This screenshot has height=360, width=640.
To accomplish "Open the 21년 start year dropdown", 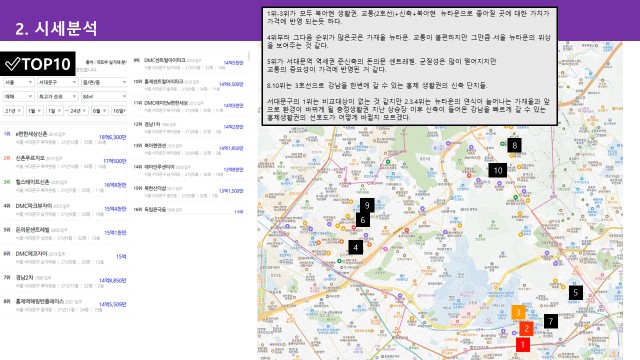I will (13, 111).
